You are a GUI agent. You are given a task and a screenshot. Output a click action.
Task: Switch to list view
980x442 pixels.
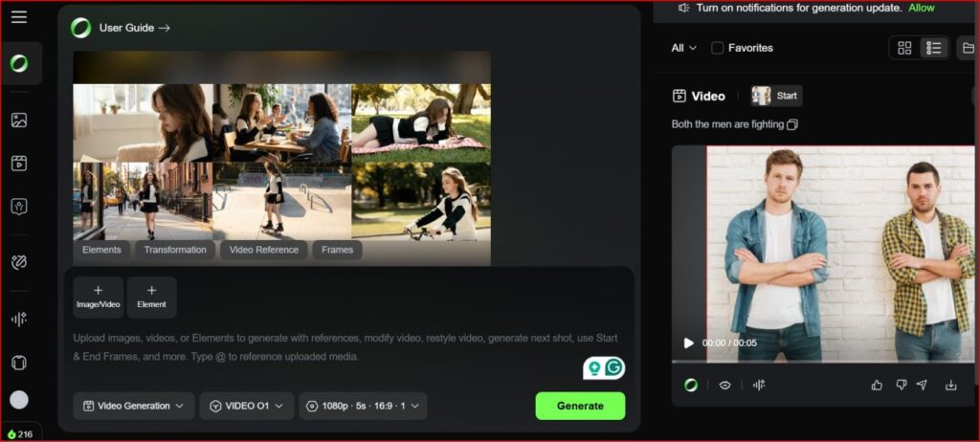tap(934, 48)
